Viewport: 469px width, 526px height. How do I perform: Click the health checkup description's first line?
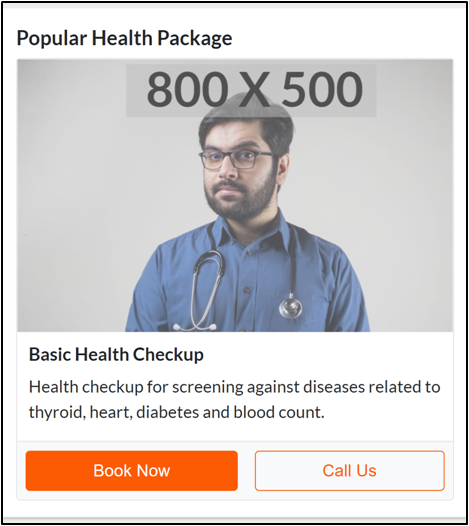(x=234, y=387)
